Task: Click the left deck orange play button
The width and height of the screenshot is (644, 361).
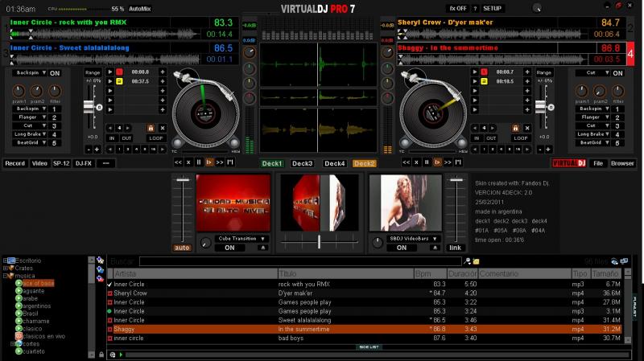Action: coord(209,162)
